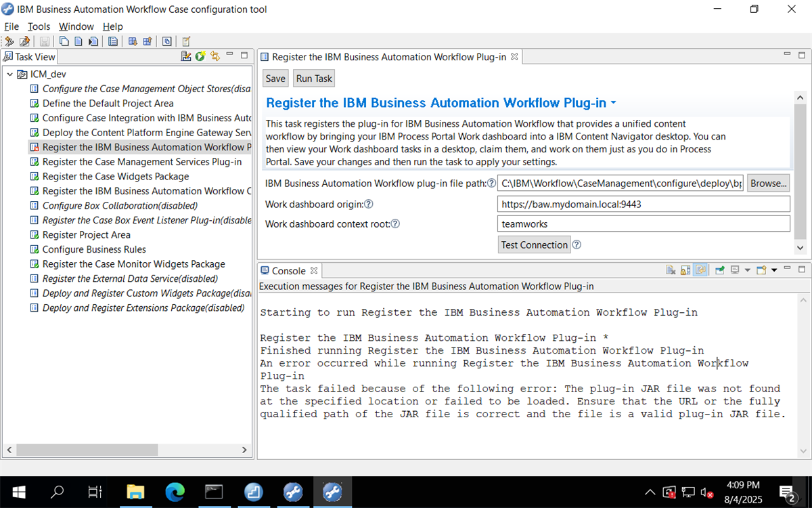The width and height of the screenshot is (812, 508).
Task: Click the plug-in file path field
Action: click(x=621, y=184)
